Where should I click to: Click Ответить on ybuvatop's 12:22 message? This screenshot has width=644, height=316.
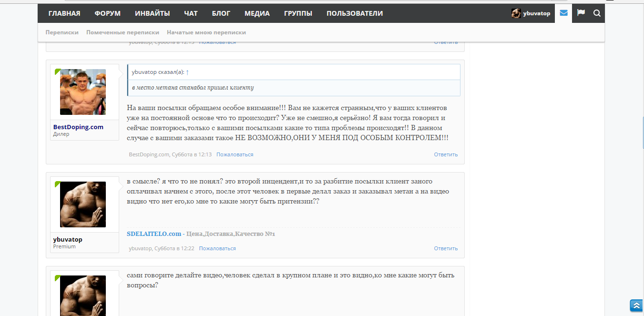coord(445,248)
